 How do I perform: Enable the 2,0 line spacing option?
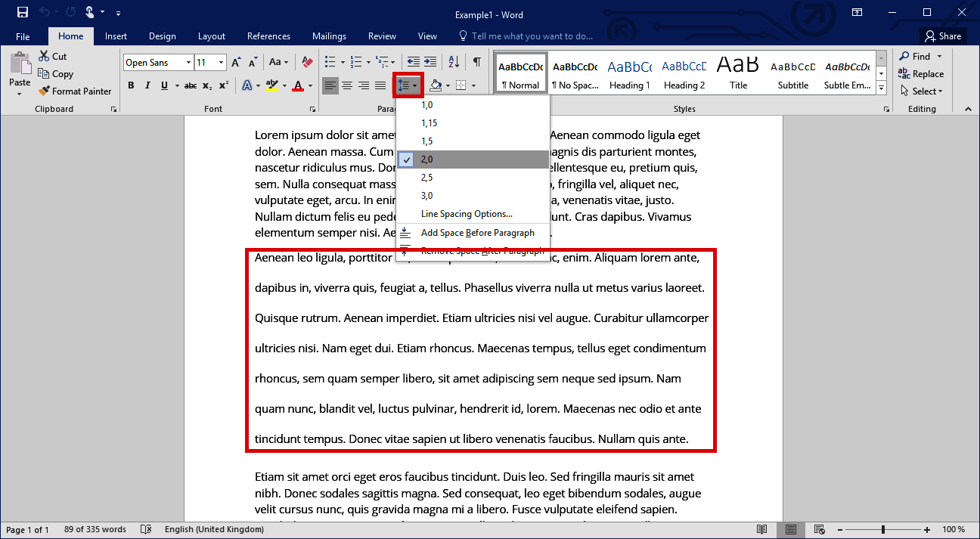tap(426, 159)
